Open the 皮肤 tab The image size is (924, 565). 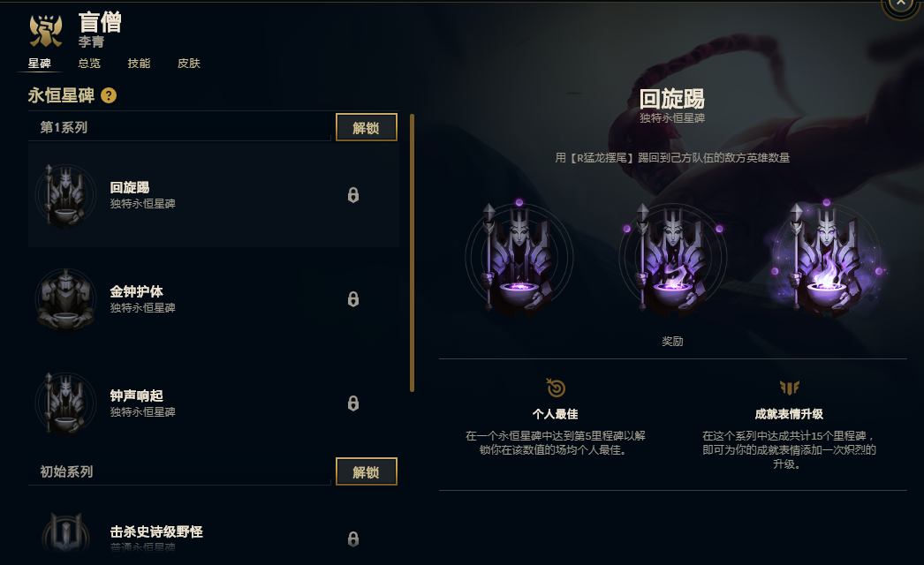tap(188, 63)
